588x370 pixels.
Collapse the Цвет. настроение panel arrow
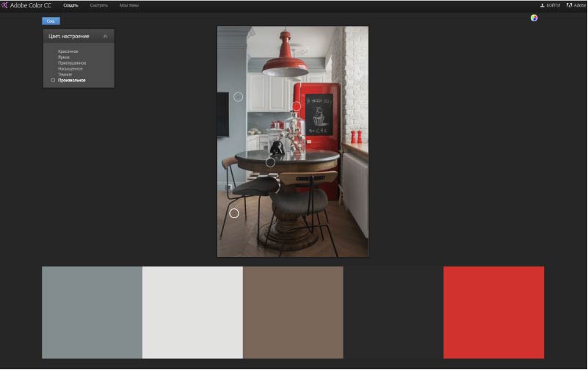click(x=106, y=37)
